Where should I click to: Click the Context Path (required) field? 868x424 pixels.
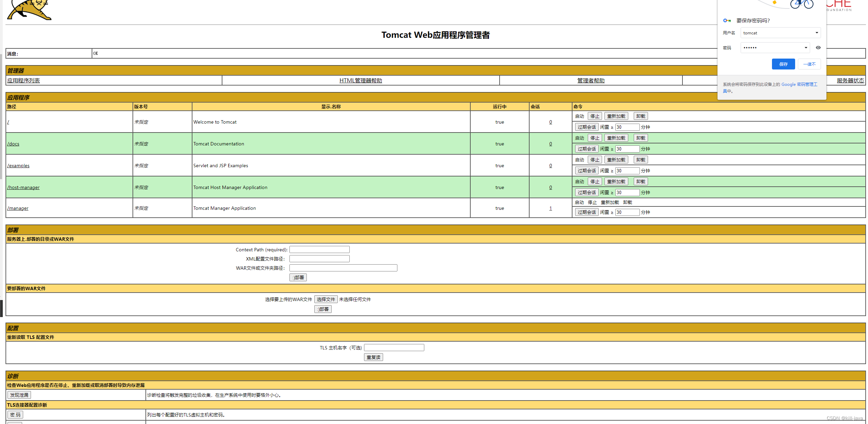pos(319,250)
